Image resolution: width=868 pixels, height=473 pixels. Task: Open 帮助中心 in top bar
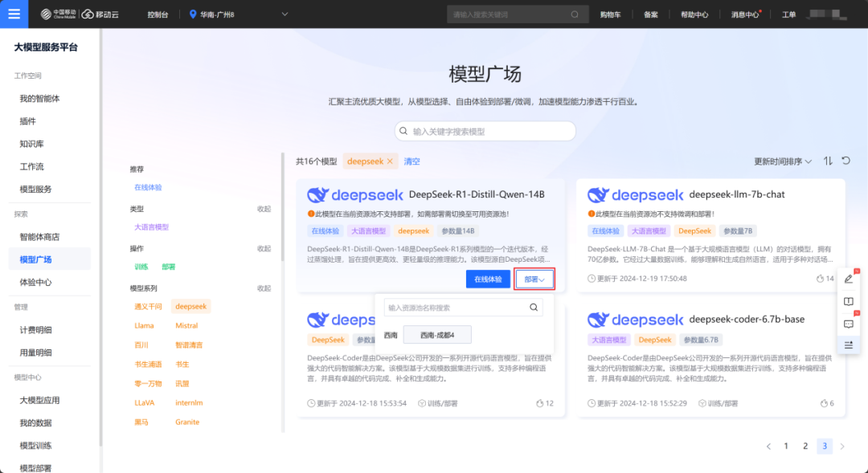point(694,14)
